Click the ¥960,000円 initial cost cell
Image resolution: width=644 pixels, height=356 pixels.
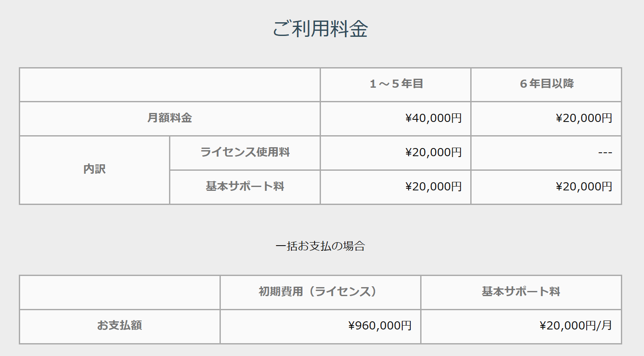point(380,326)
